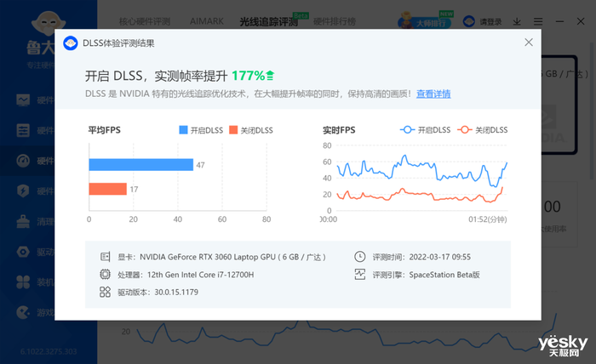Click the processor chip icon
The width and height of the screenshot is (596, 364).
105,275
